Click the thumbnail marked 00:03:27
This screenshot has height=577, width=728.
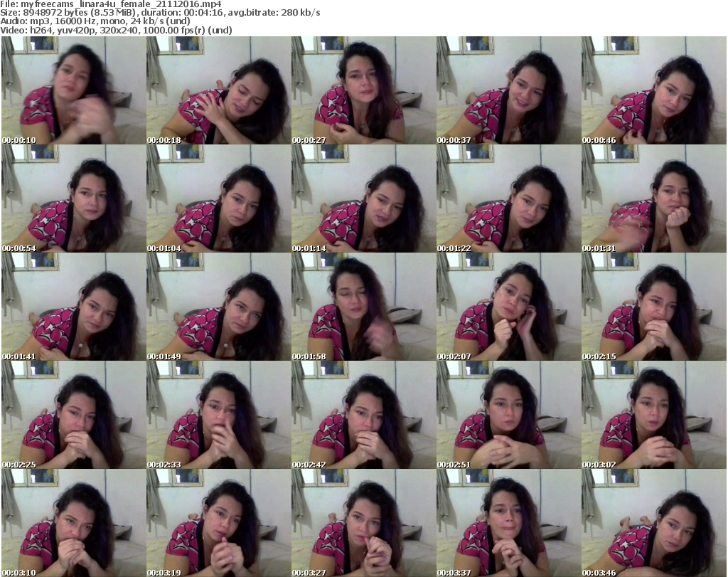pos(363,523)
